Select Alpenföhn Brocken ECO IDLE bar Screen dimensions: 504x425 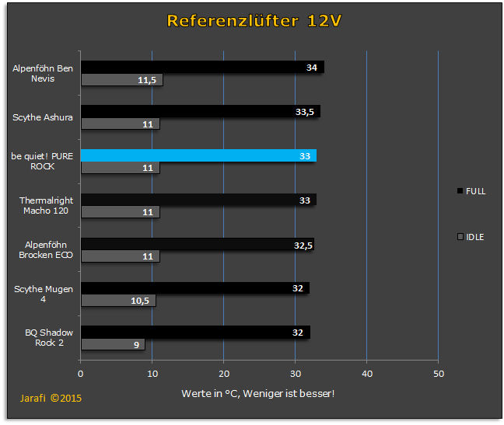point(121,256)
